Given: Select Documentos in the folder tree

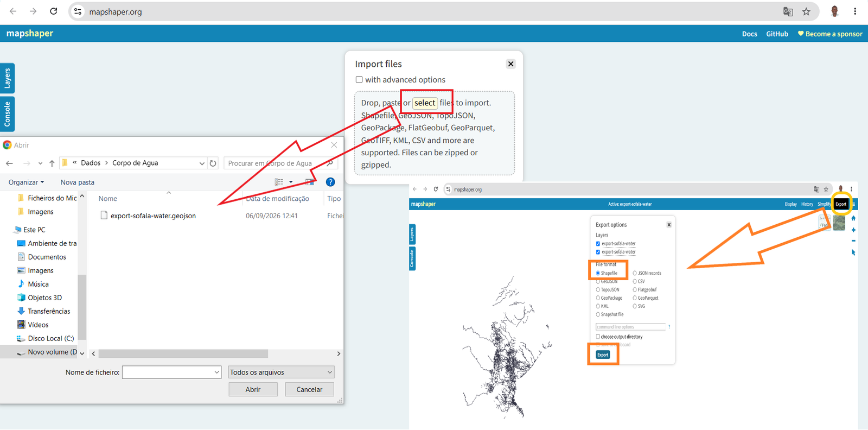Looking at the screenshot, I should tap(47, 257).
